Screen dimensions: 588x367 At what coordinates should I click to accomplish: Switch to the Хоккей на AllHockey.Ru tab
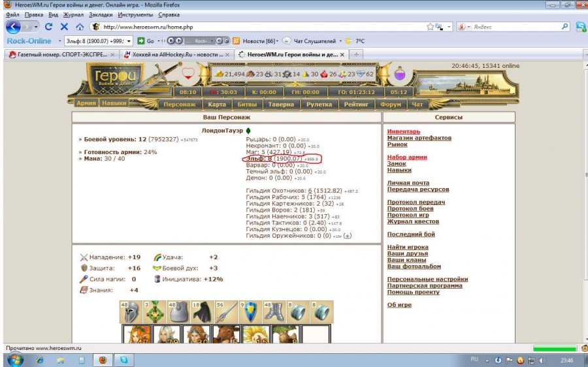point(173,54)
